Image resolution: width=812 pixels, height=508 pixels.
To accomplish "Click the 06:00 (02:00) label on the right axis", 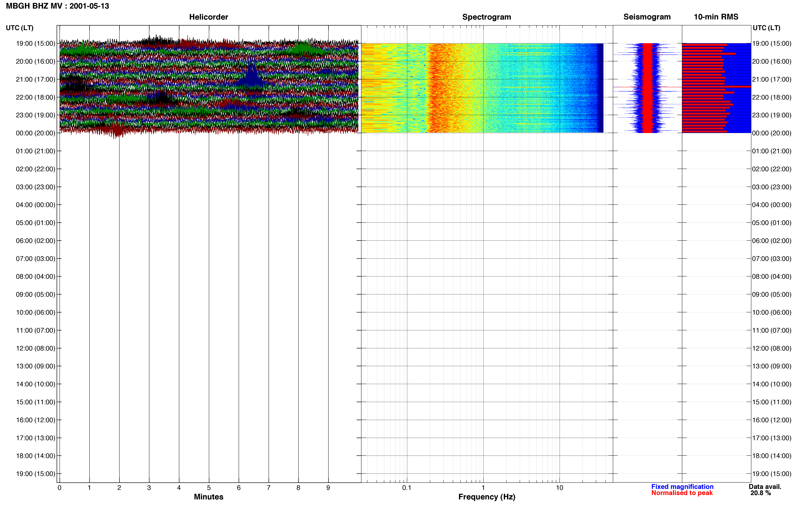I will click(x=772, y=240).
